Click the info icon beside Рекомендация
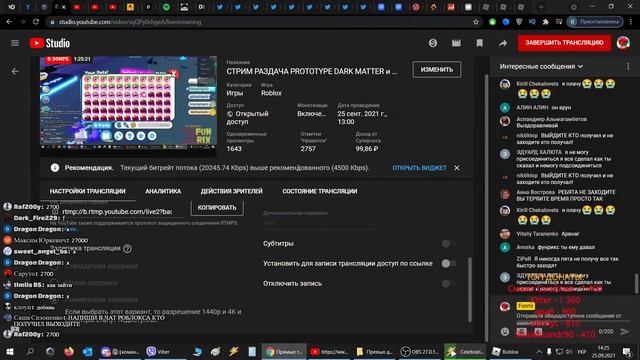640x360 pixels. (55, 168)
